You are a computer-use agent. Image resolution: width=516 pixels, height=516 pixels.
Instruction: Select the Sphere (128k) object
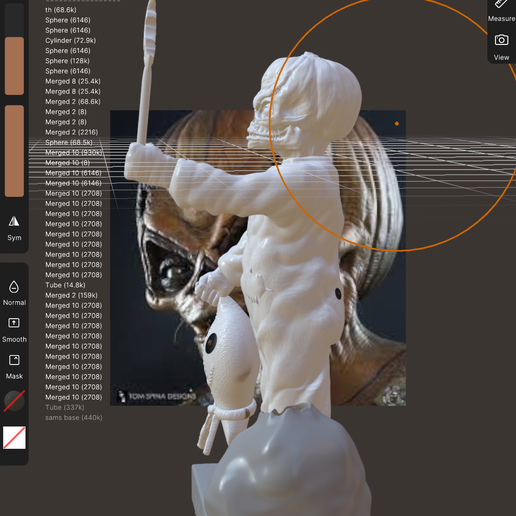point(67,61)
